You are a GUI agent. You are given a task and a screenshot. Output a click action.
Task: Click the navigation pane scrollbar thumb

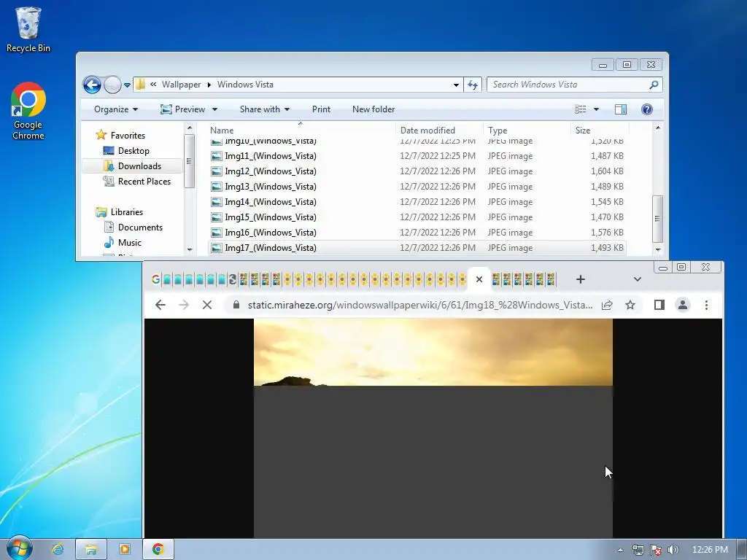coord(189,161)
